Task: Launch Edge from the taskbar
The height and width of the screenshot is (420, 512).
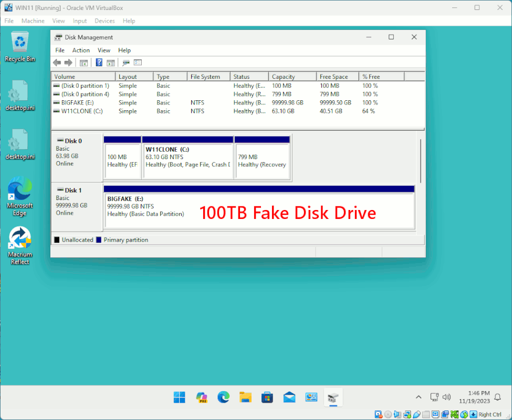Action: pyautogui.click(x=223, y=397)
